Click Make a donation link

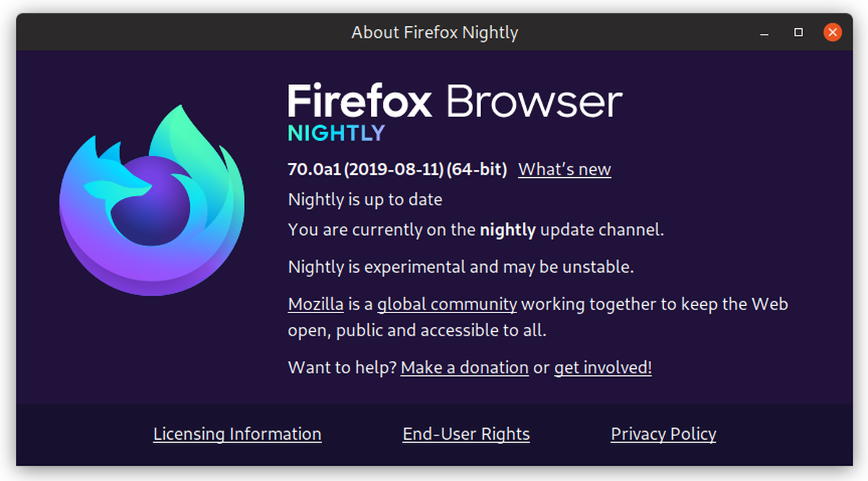[x=464, y=367]
